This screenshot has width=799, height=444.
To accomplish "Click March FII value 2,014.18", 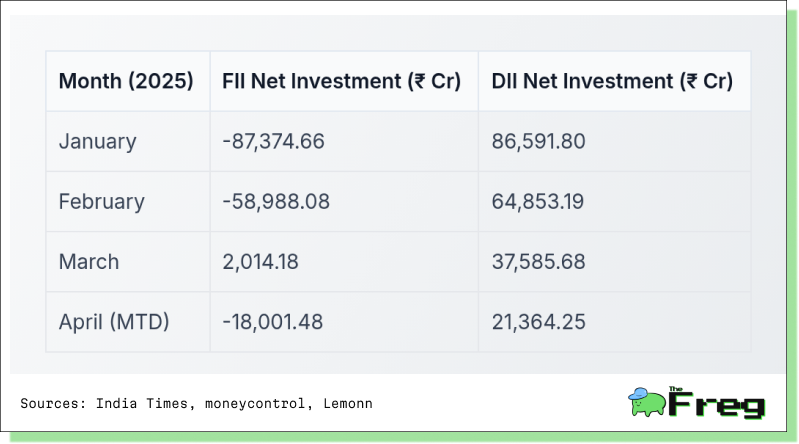I will click(x=260, y=262).
